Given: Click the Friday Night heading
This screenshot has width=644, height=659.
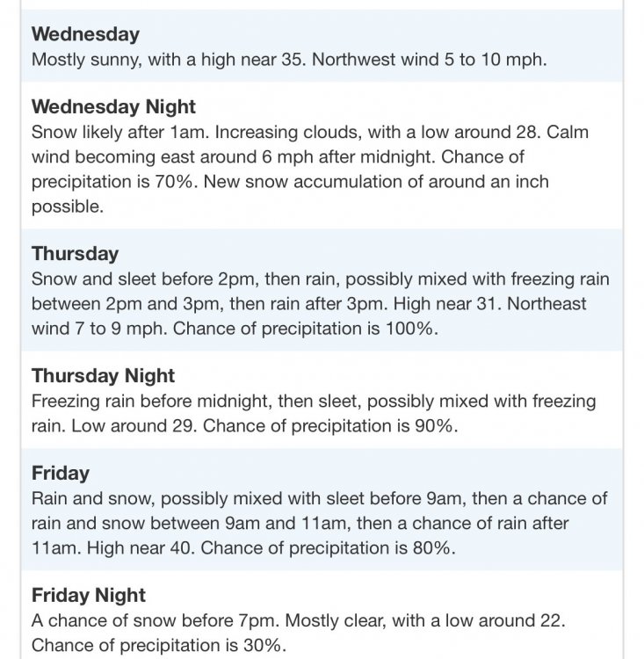Looking at the screenshot, I should [x=89, y=595].
